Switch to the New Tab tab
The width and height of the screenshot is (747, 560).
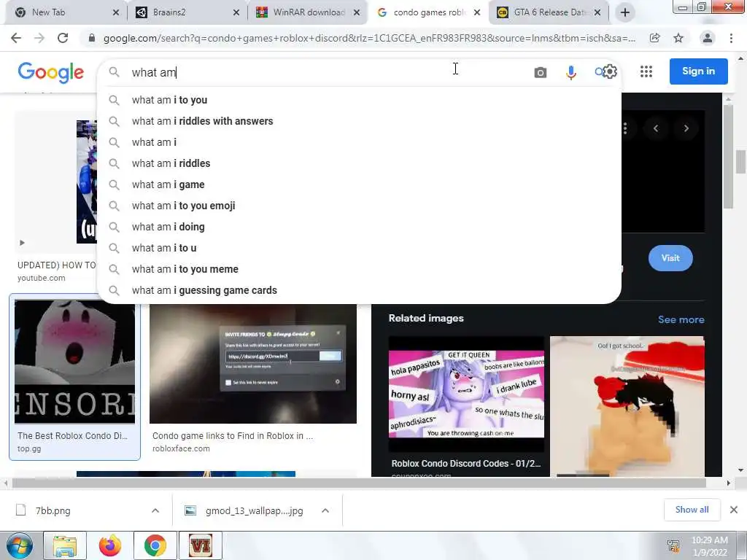(x=66, y=12)
